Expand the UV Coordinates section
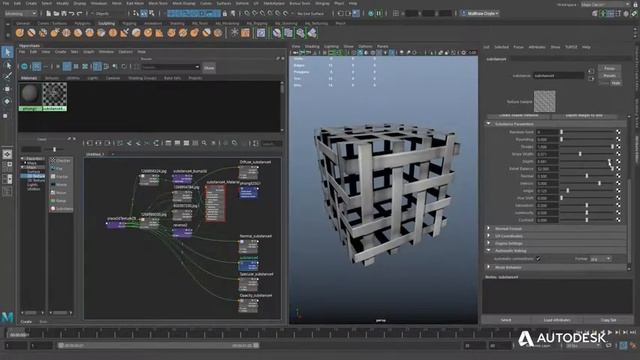The height and width of the screenshot is (360, 640). point(489,236)
